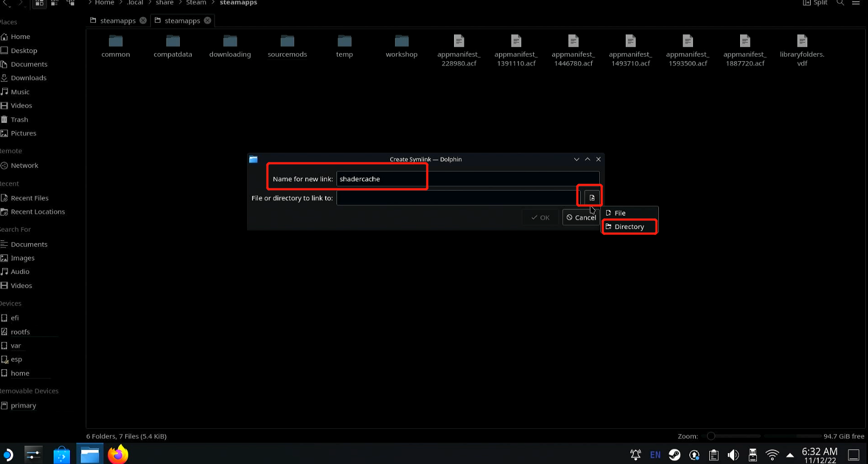Click the browse file button in symlink dialog

pyautogui.click(x=592, y=198)
